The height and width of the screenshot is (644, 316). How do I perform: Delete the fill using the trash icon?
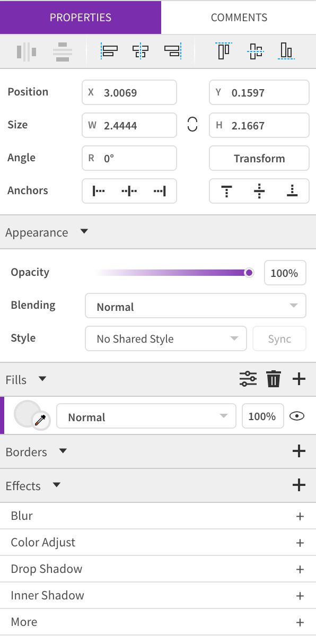pos(274,379)
